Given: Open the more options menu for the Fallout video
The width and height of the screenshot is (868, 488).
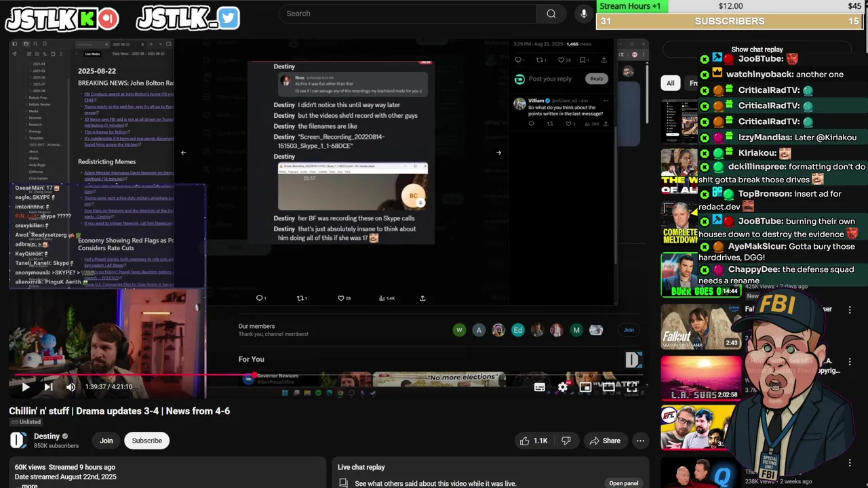Looking at the screenshot, I should 850,310.
